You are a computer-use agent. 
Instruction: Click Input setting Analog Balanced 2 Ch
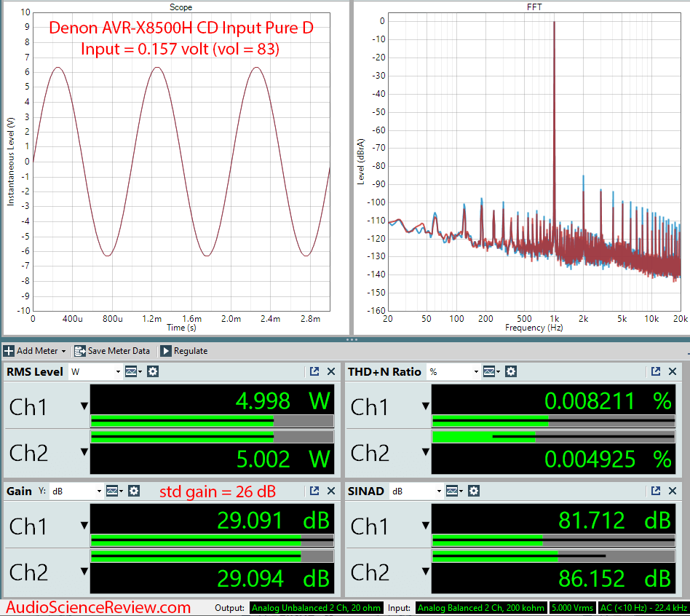pyautogui.click(x=481, y=608)
